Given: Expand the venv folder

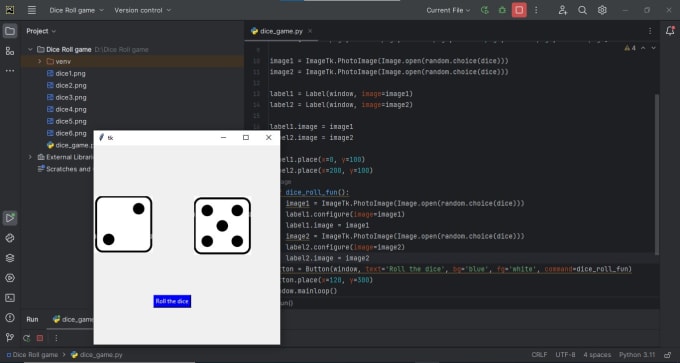Looking at the screenshot, I should [39, 62].
